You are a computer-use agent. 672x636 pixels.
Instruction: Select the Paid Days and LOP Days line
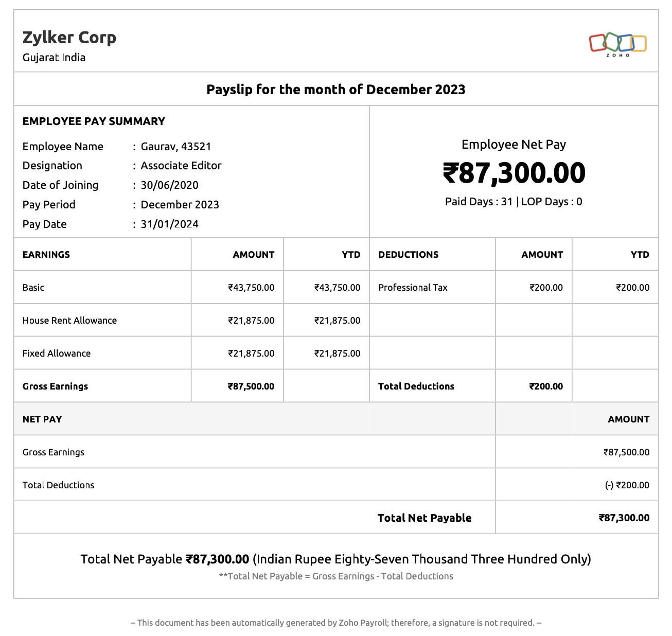514,202
